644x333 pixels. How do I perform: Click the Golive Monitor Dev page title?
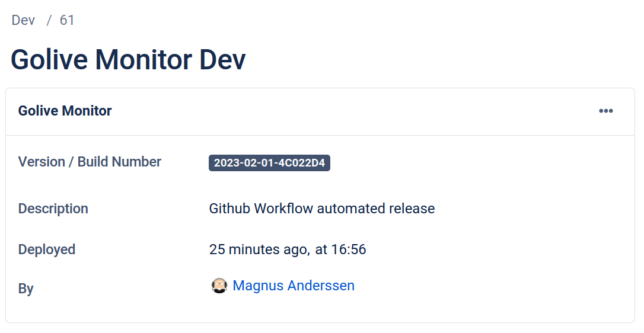coord(128,60)
